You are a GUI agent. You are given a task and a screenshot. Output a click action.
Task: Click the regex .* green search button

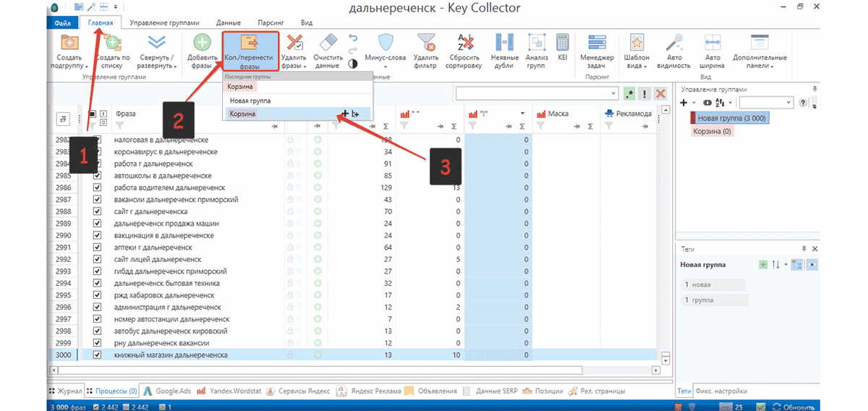pyautogui.click(x=630, y=93)
